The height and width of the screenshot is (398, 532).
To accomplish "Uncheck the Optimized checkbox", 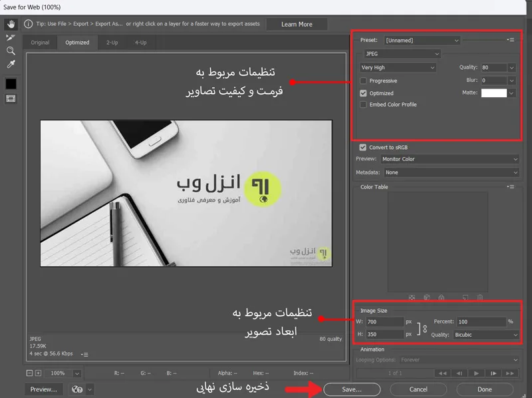I will 363,93.
